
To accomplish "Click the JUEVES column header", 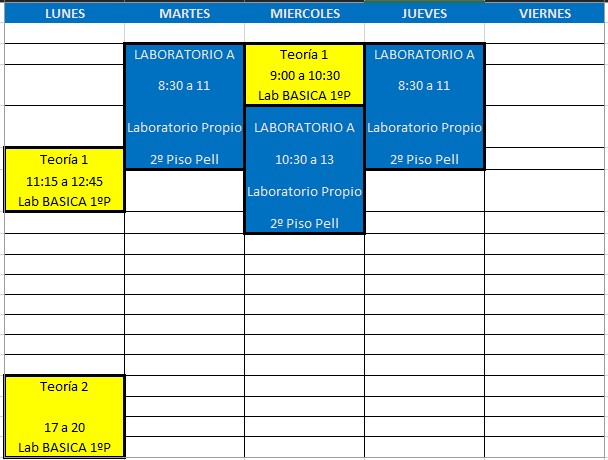I will pyautogui.click(x=424, y=13).
